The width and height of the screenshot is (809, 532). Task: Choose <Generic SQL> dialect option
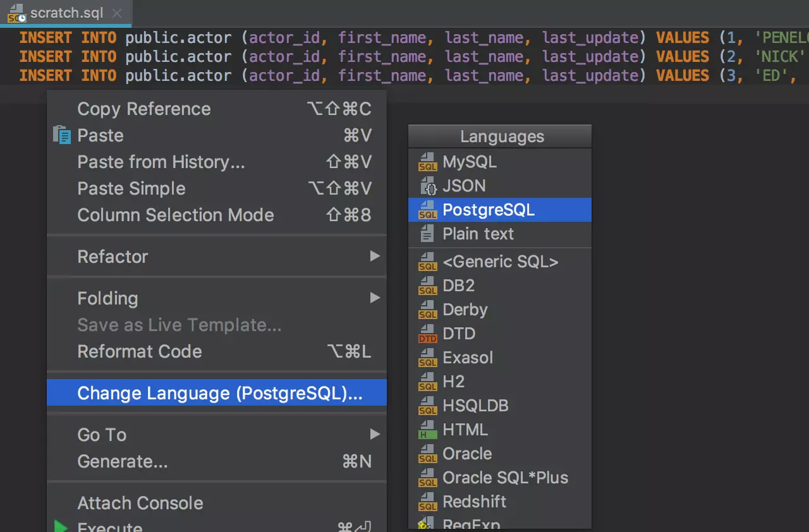[500, 262]
